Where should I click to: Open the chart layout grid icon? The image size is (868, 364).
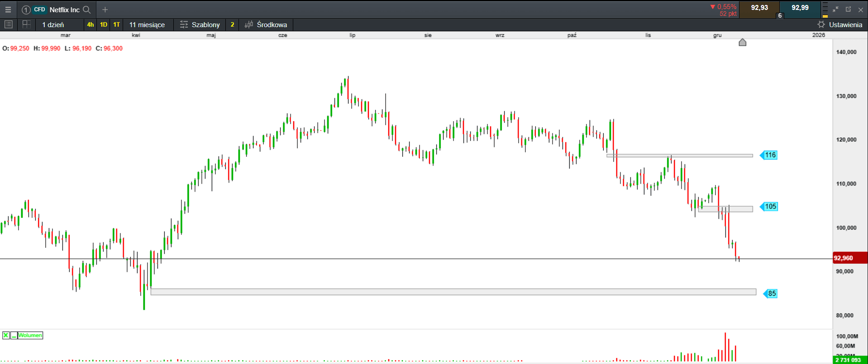coord(27,24)
